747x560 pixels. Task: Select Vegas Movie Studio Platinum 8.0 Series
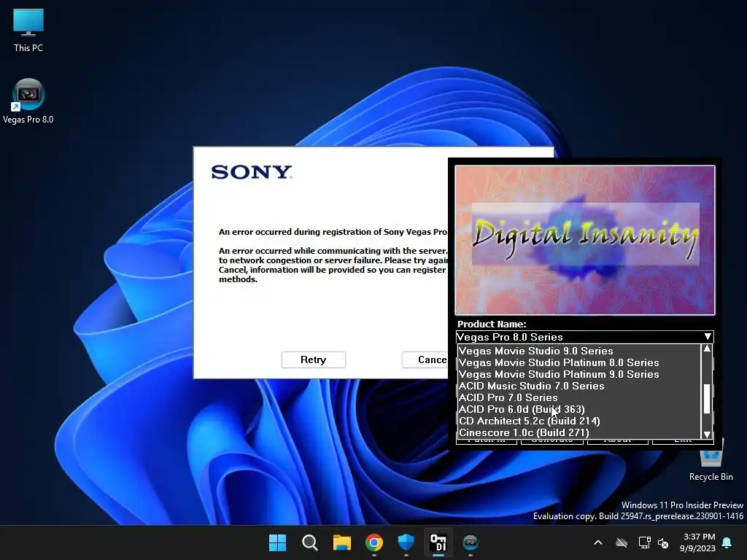click(578, 362)
